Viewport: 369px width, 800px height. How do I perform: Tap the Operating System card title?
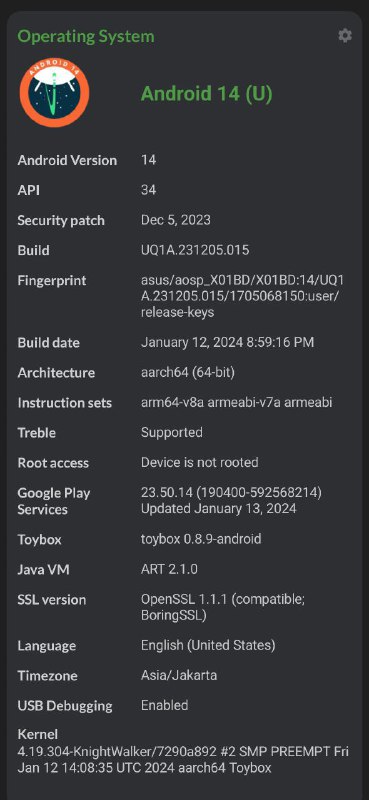(x=86, y=37)
